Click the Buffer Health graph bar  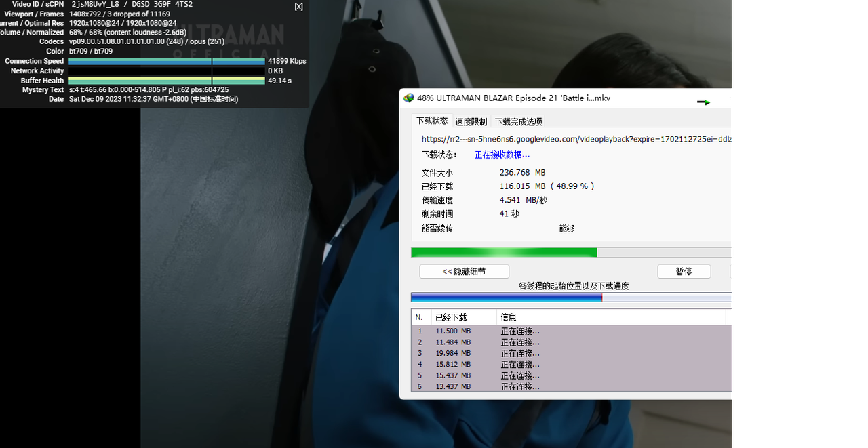point(166,80)
